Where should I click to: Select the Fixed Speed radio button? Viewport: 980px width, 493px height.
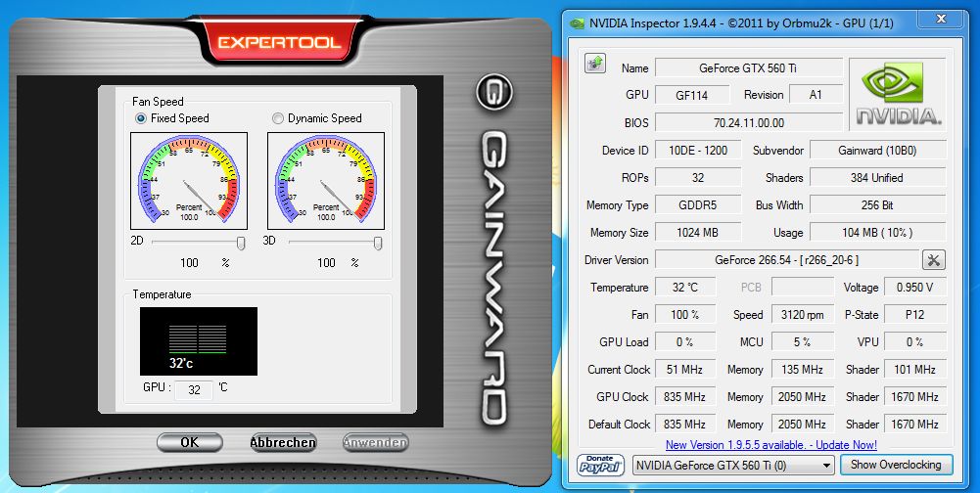[141, 118]
